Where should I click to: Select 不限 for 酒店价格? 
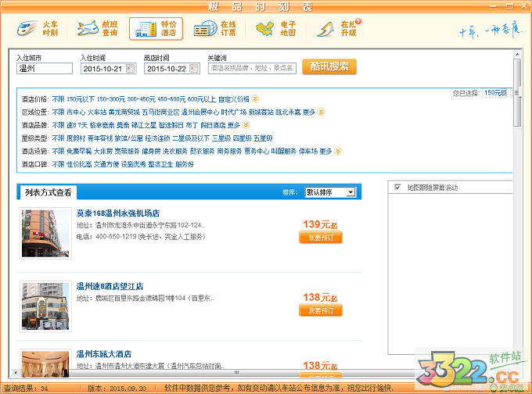[x=58, y=99]
